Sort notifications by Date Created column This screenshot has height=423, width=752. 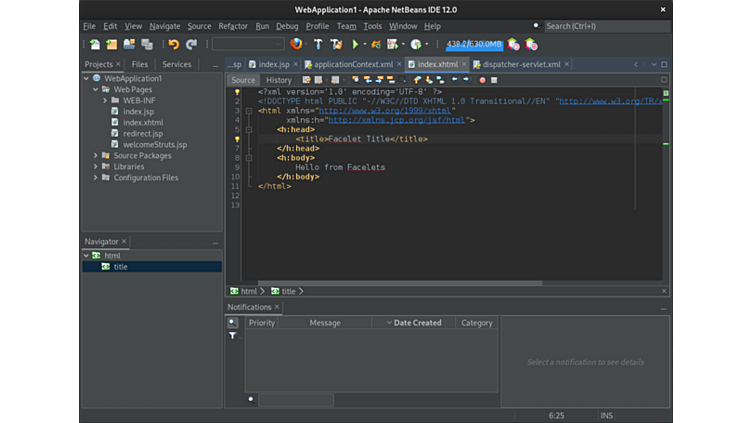coord(413,323)
